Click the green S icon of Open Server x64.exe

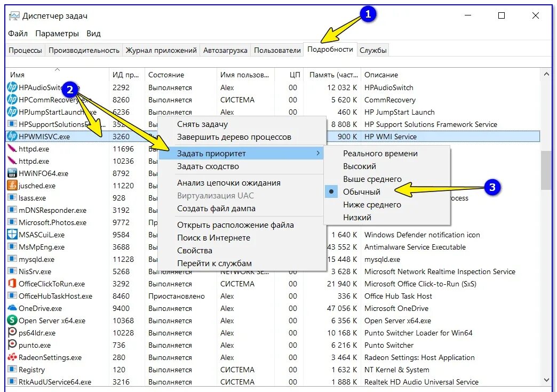click(12, 321)
